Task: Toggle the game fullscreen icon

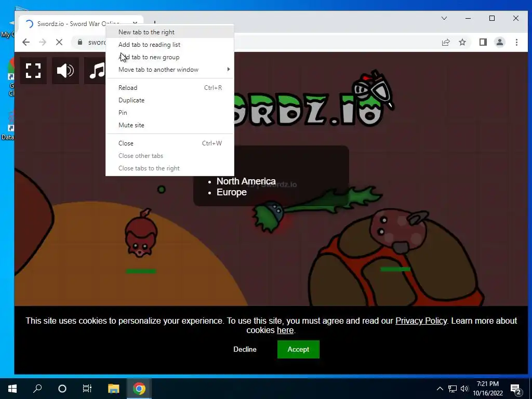Action: click(33, 71)
